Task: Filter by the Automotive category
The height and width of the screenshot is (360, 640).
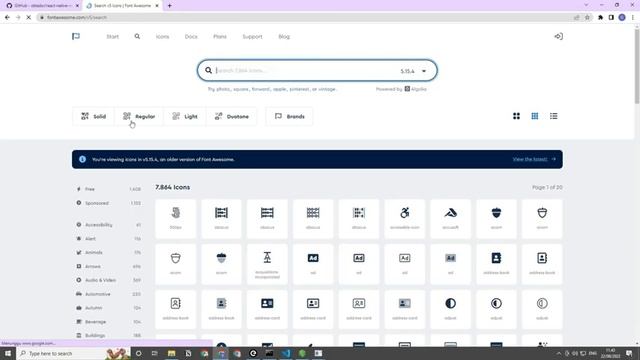Action: coord(109,294)
